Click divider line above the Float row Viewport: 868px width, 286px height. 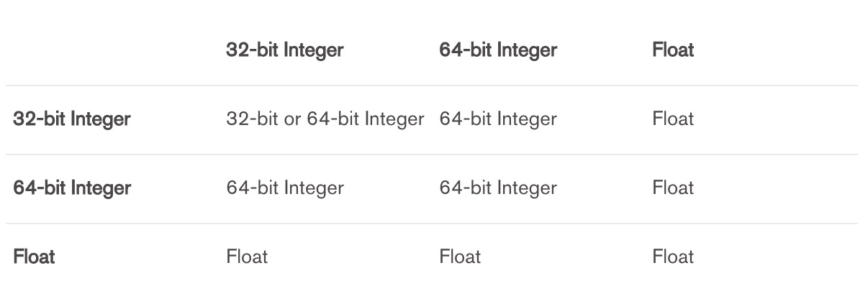tap(432, 223)
